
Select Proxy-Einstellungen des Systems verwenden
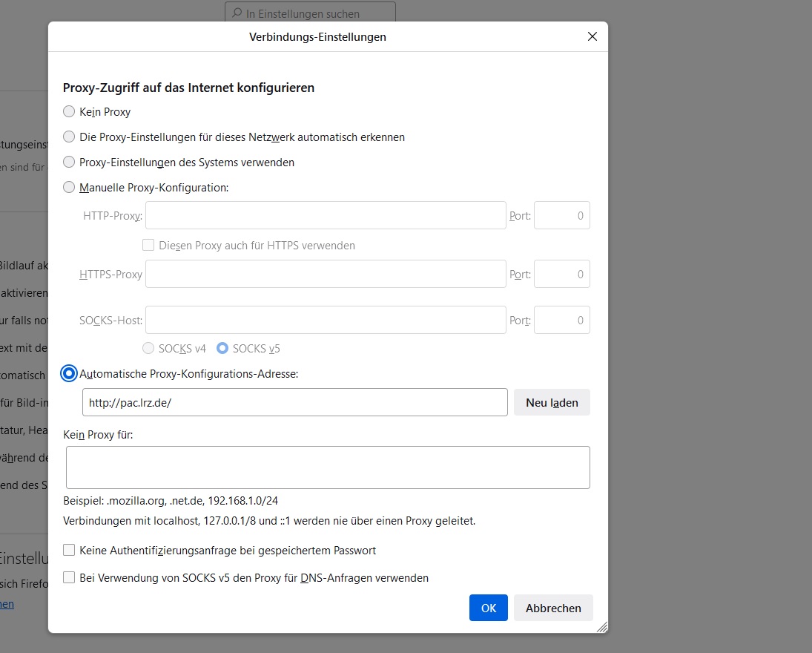tap(69, 163)
